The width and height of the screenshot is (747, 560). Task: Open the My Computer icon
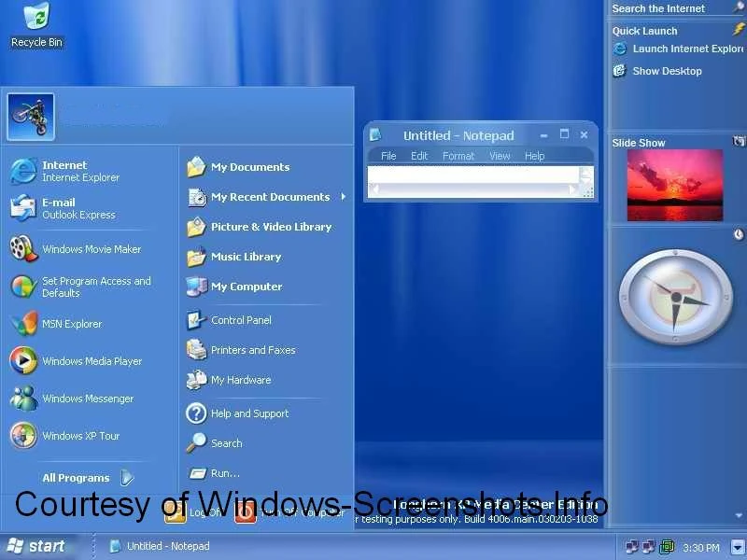[196, 287]
